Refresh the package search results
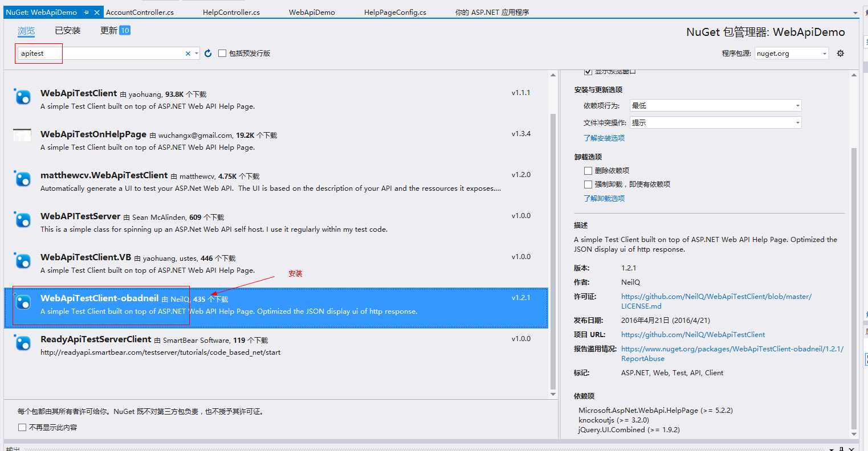Viewport: 868px width, 451px height. click(208, 53)
